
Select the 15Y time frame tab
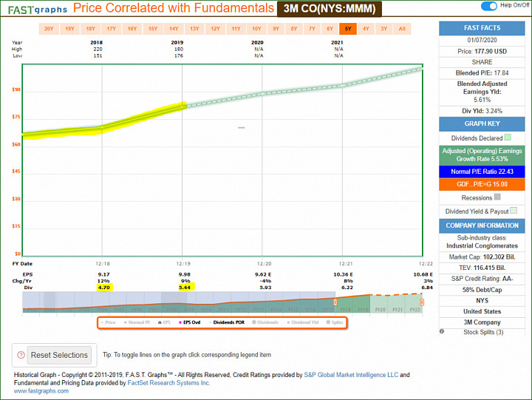[x=153, y=29]
